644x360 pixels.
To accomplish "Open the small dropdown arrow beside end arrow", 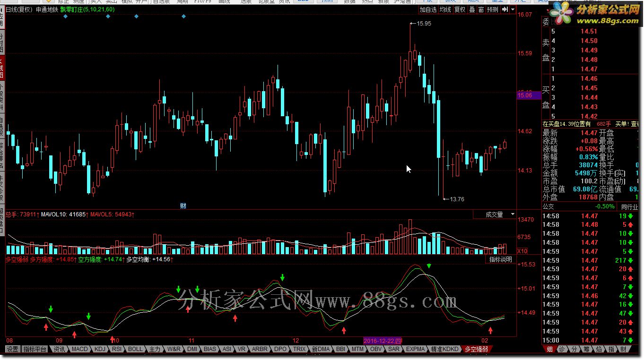I will pos(513,9).
